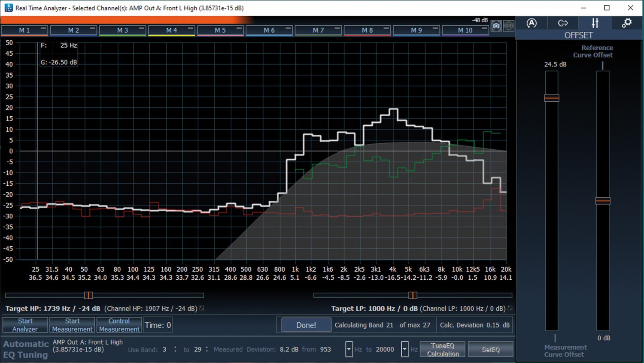Click the Target LP frequency slider handle
Screen dimensions: 644x363
coord(413,295)
